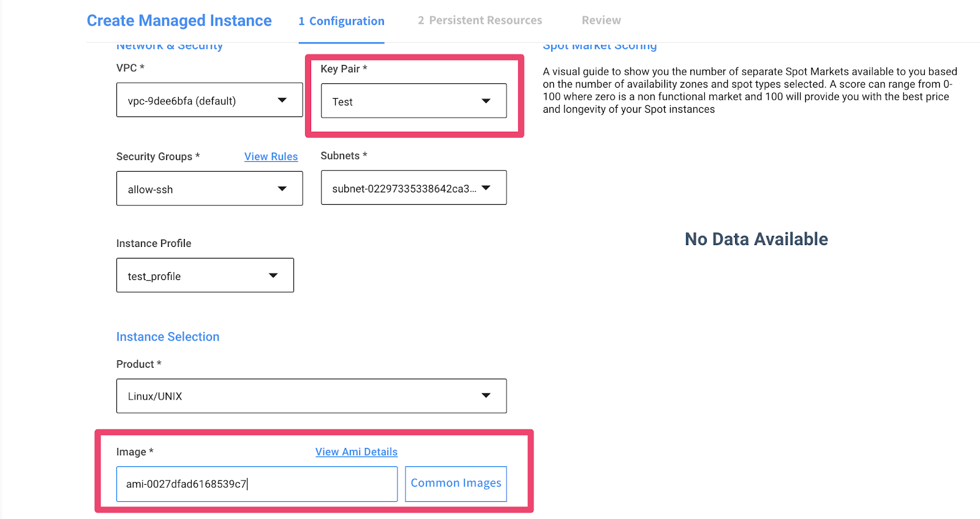Open the Product Linux/UNIX dropdown

pos(311,396)
